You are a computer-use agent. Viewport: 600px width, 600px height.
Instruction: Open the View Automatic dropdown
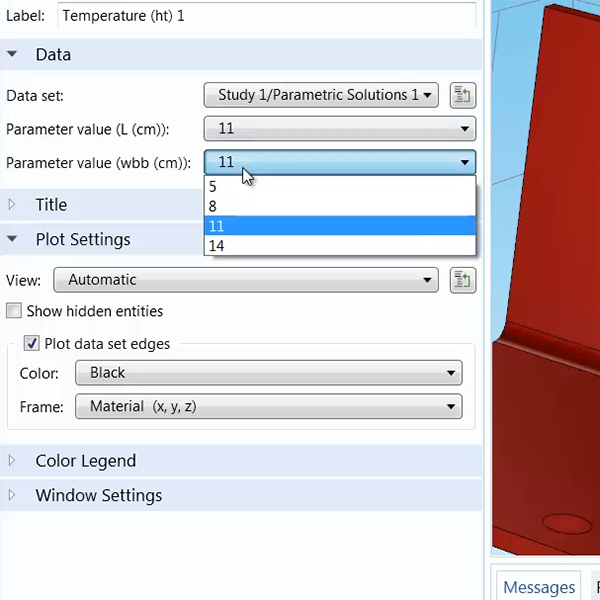coord(246,280)
